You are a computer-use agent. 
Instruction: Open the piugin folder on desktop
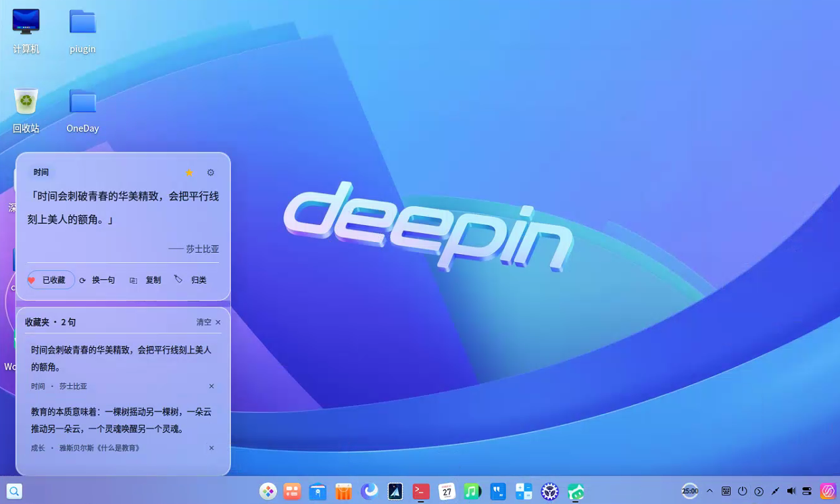pos(82,31)
